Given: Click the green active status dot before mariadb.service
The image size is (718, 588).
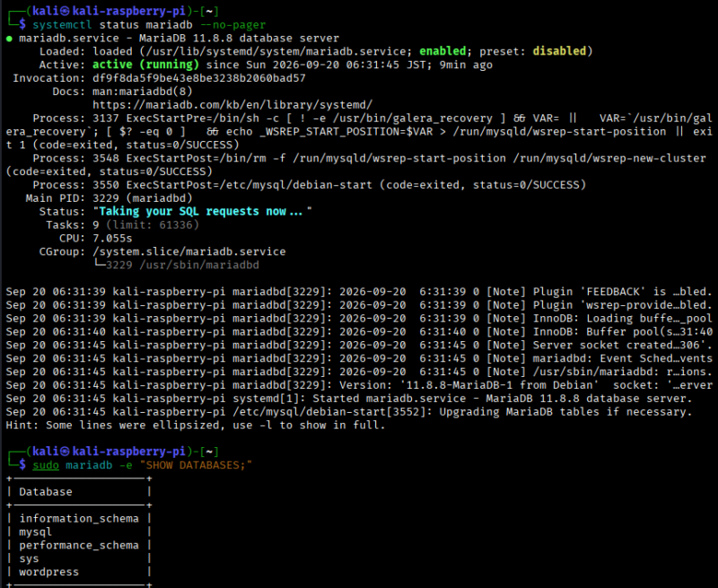Looking at the screenshot, I should tap(9, 39).
